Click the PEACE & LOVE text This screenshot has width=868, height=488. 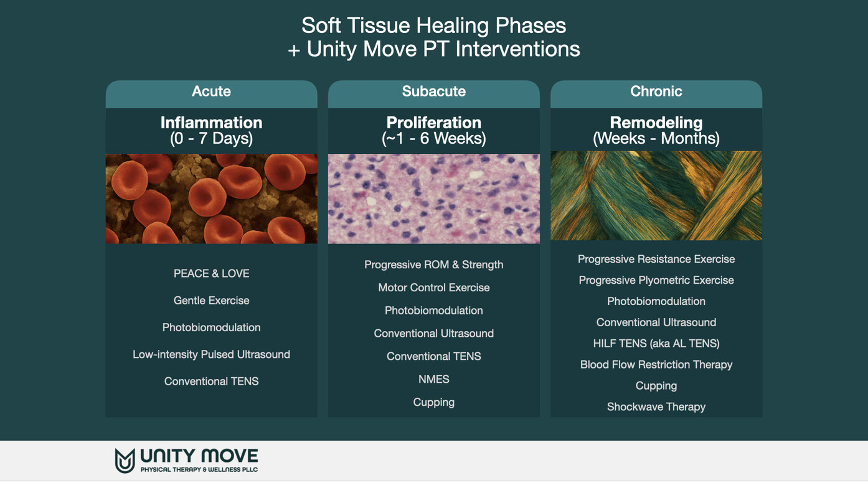211,273
